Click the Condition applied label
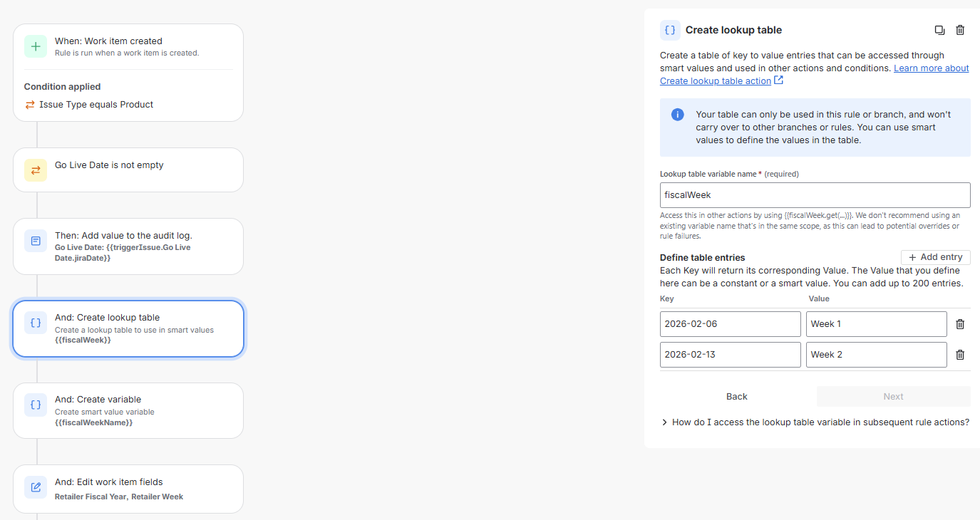This screenshot has width=980, height=520. tap(62, 87)
